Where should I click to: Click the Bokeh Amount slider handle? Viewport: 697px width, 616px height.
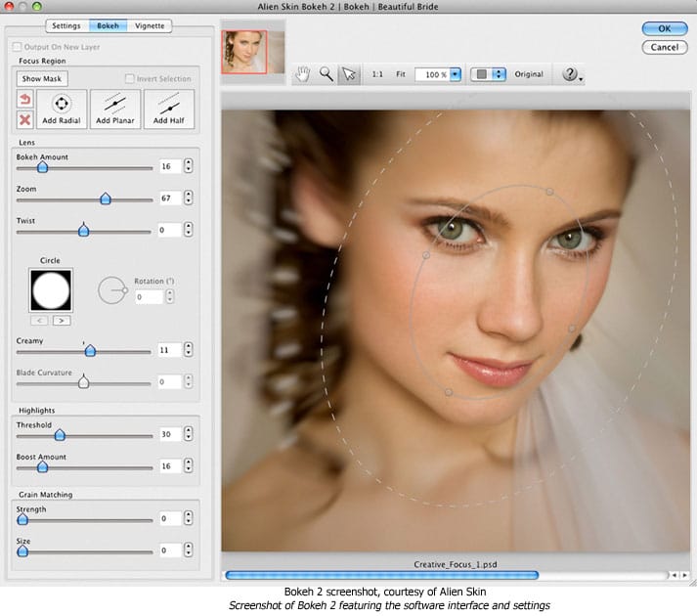pyautogui.click(x=41, y=167)
